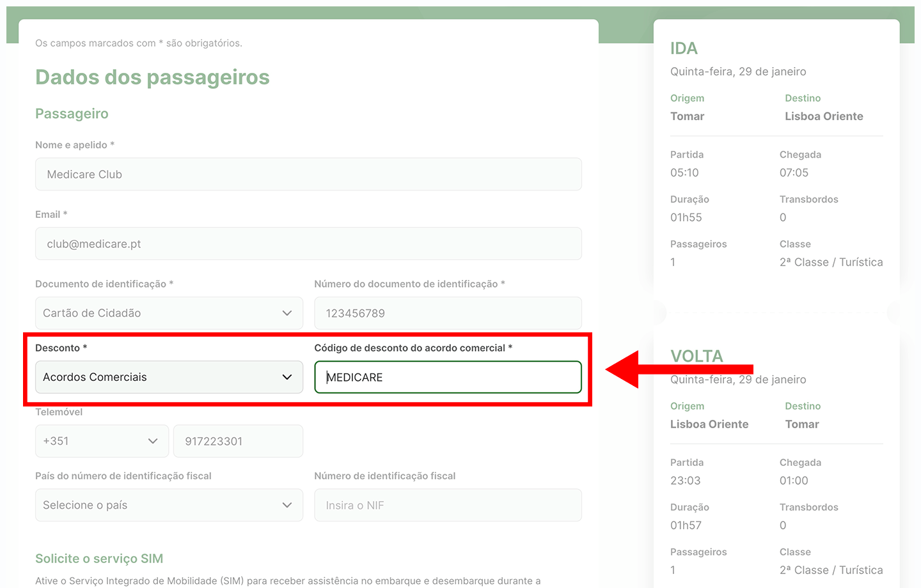The width and height of the screenshot is (921, 588).
Task: Click the Insira o NIF input field
Action: (x=448, y=505)
